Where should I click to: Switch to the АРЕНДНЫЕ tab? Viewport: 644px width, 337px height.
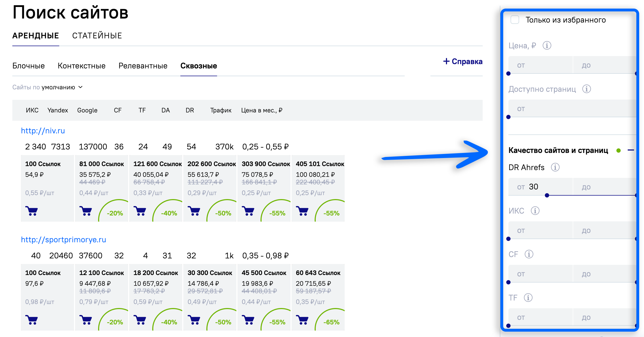coord(36,36)
